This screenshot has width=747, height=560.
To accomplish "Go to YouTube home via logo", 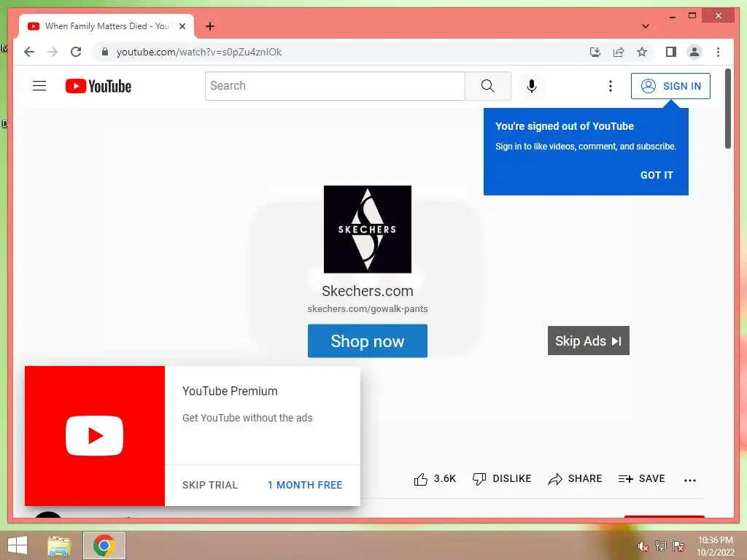I will tap(98, 86).
